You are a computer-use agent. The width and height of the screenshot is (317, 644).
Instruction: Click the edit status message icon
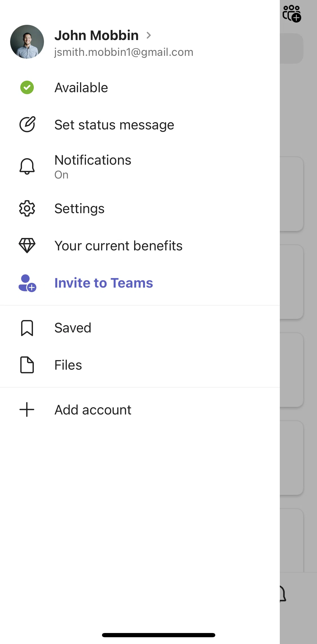pyautogui.click(x=27, y=124)
